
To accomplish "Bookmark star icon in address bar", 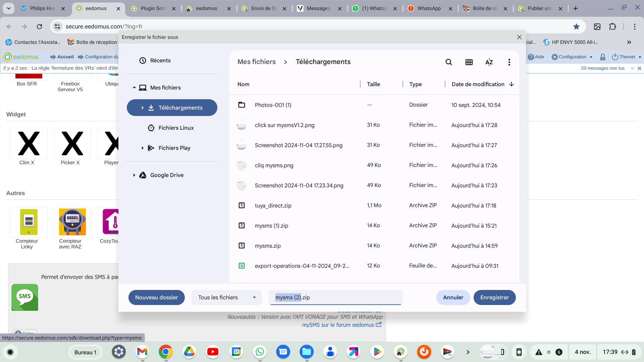I will tap(576, 26).
